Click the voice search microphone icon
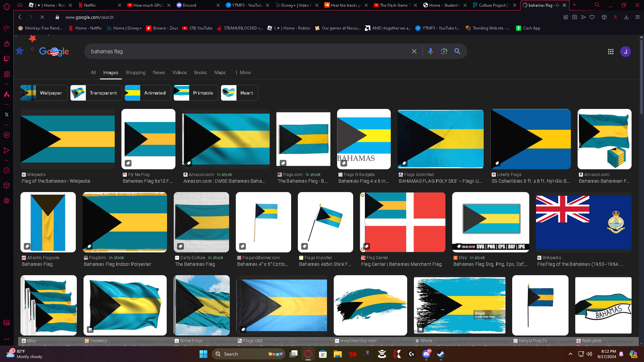 [x=430, y=51]
